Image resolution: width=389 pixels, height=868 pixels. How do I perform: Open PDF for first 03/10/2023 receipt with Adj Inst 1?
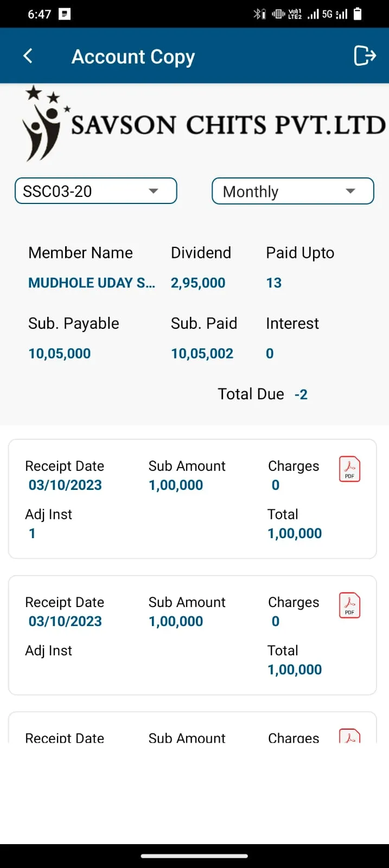[x=349, y=469]
